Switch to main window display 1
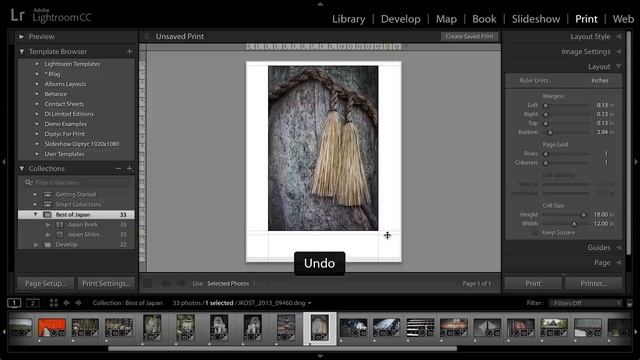The width and height of the screenshot is (640, 360). (x=14, y=303)
